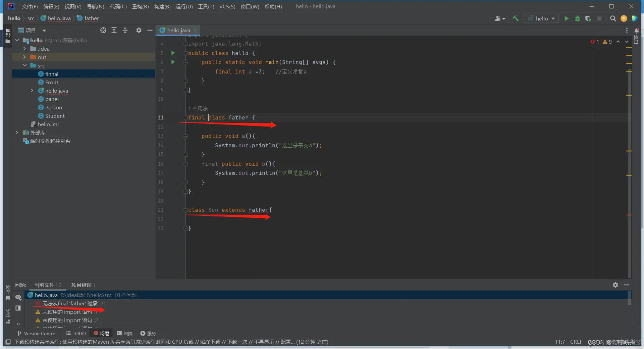Click the 1 个用法 usage hint
644x349 pixels.
point(198,109)
